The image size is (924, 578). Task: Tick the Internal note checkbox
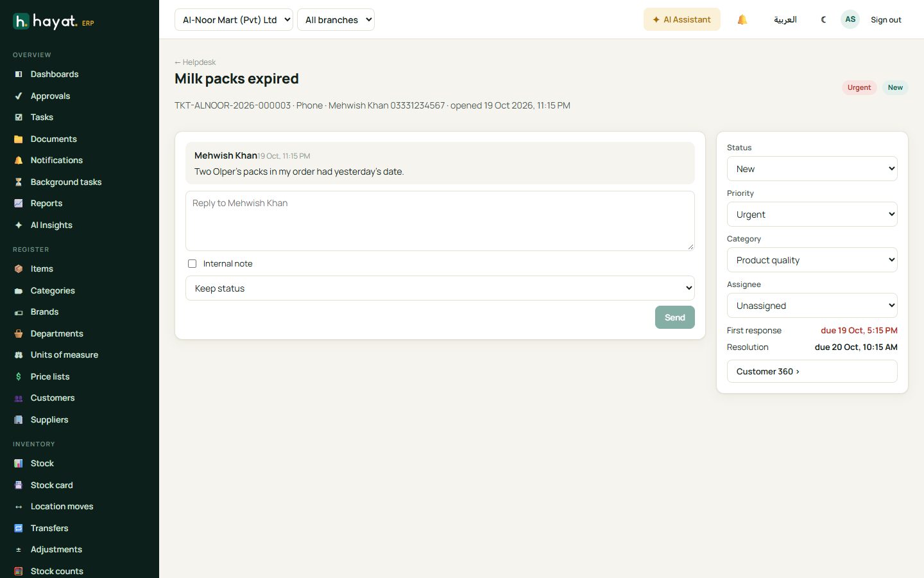point(192,264)
